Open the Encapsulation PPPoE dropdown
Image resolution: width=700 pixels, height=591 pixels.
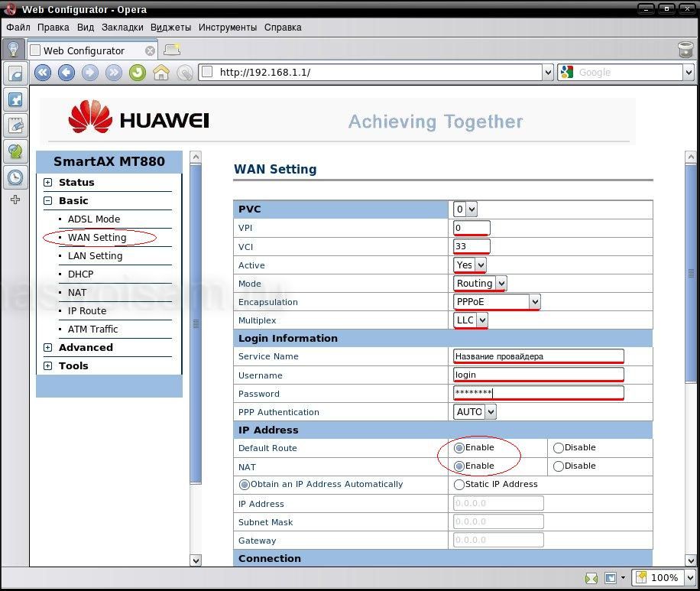497,302
